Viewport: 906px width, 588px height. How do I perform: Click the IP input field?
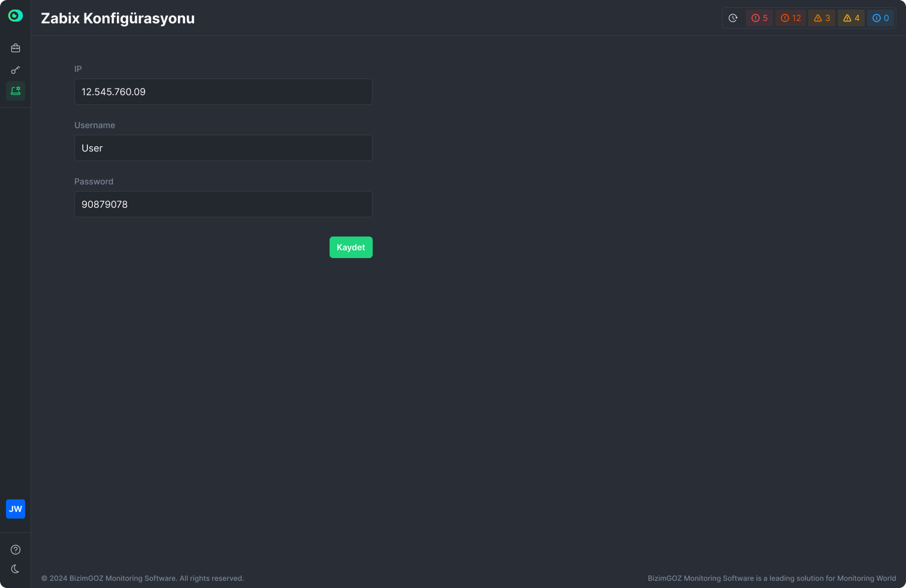(x=224, y=92)
